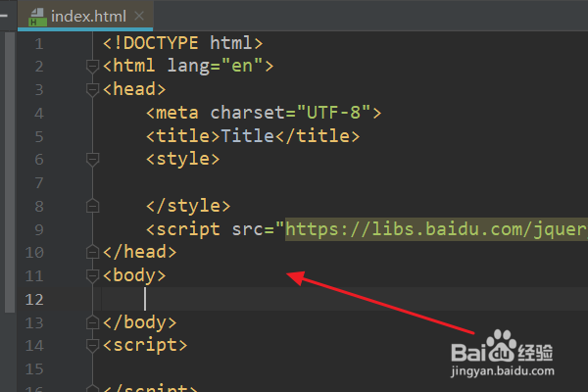Close the index.html tab

139,16
